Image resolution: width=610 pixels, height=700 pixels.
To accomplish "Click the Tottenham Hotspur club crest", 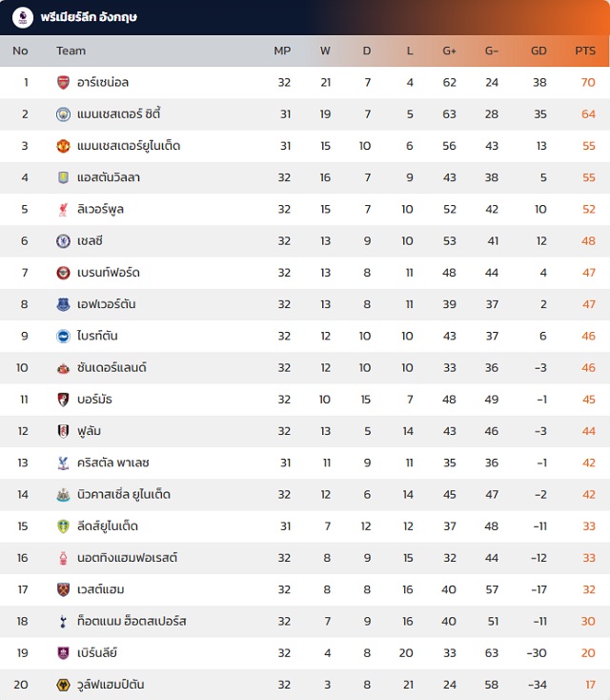I will point(63,621).
